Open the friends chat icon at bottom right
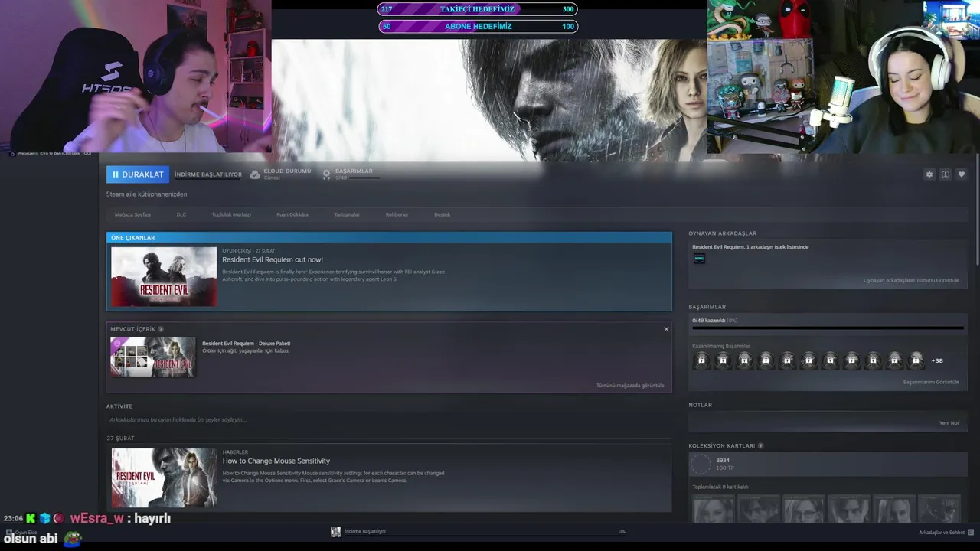This screenshot has height=551, width=980. pyautogui.click(x=971, y=532)
